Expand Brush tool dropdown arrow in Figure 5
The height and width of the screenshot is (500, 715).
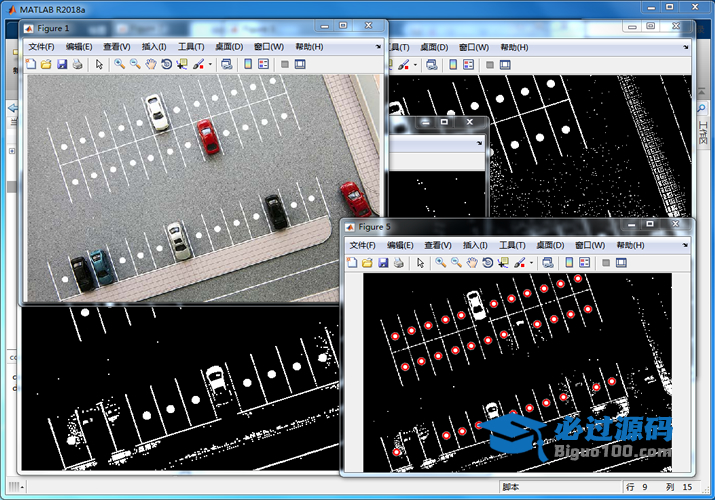(530, 262)
